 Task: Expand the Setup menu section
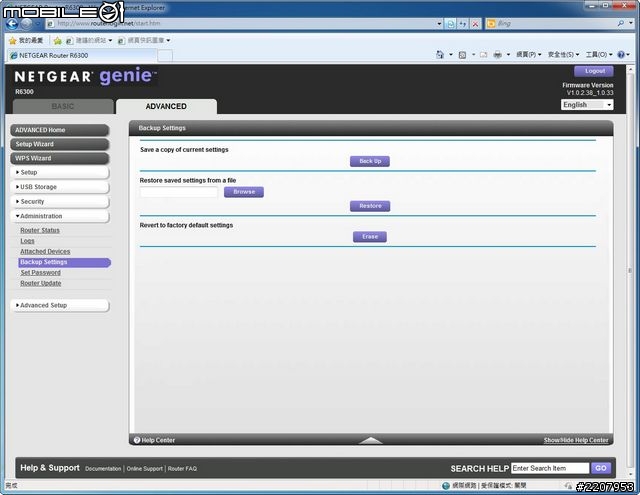point(60,173)
